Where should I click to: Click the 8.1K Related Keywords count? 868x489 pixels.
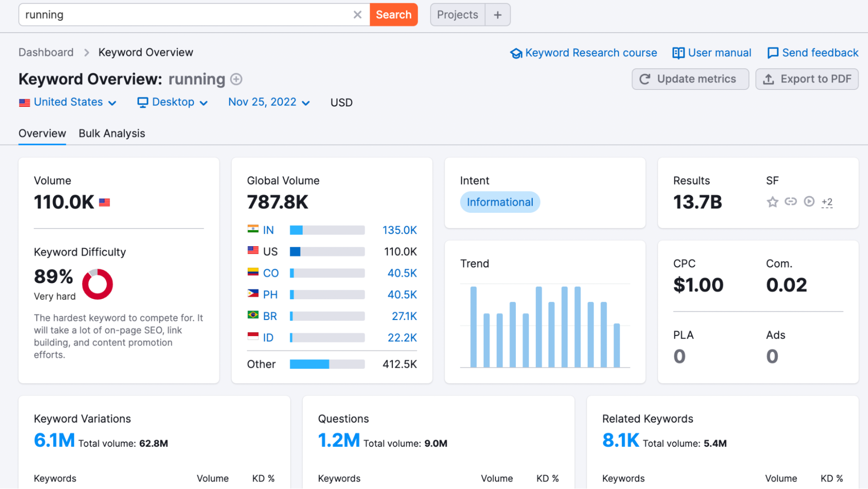coord(620,440)
